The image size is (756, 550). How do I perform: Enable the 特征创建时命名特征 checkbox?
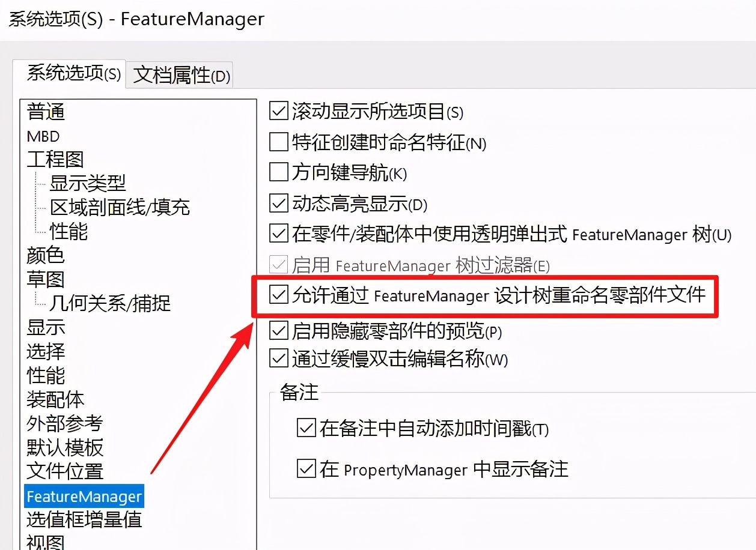(278, 142)
